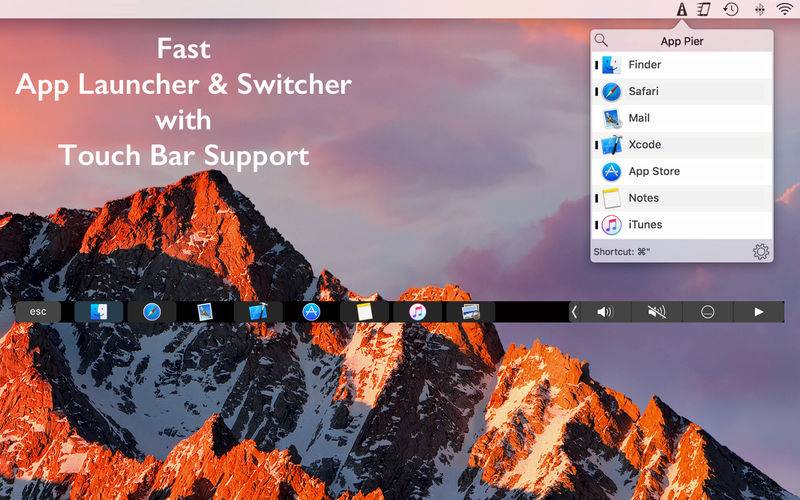Click the App Pier menu bar icon
The width and height of the screenshot is (800, 500).
pos(682,9)
